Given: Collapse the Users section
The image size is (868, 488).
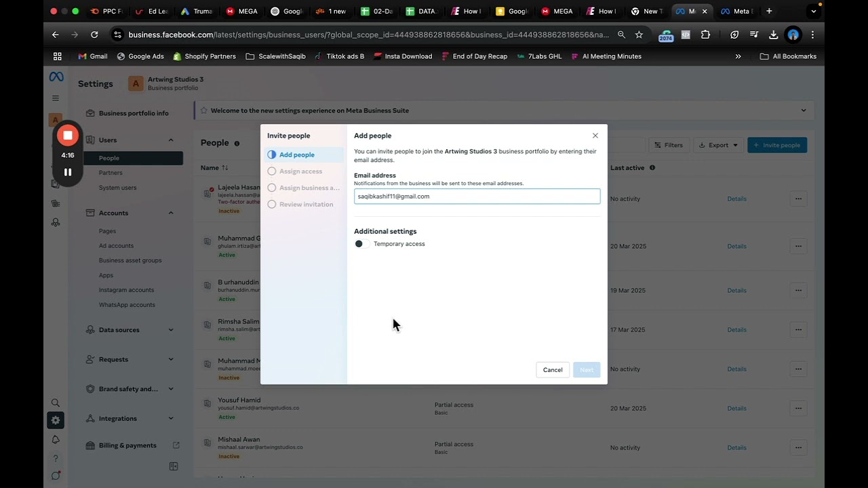Looking at the screenshot, I should pos(171,140).
